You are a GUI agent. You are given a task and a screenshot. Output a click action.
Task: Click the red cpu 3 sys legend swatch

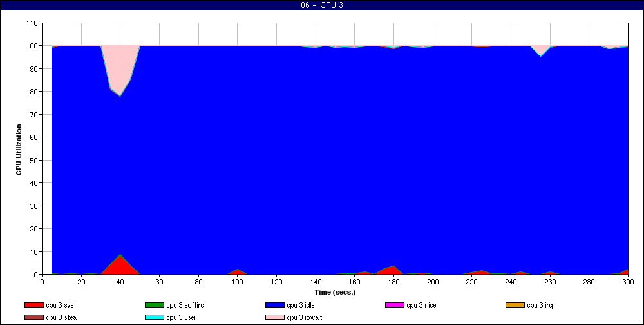[x=33, y=305]
